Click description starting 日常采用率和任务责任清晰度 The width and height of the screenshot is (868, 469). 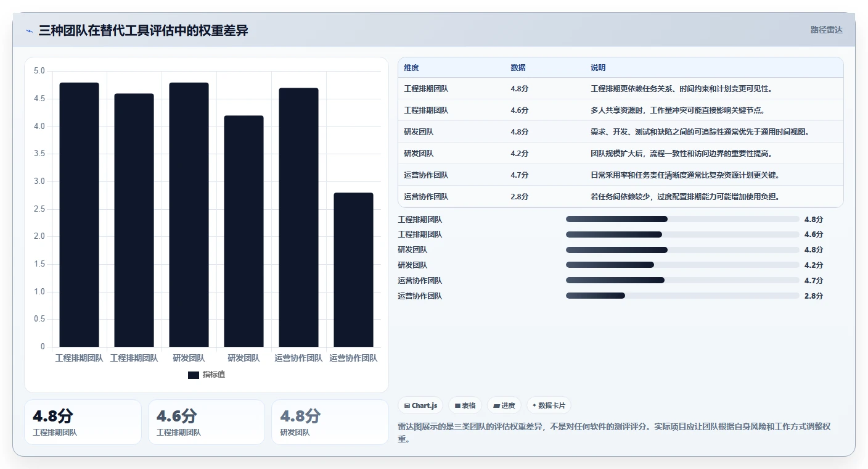pos(685,175)
